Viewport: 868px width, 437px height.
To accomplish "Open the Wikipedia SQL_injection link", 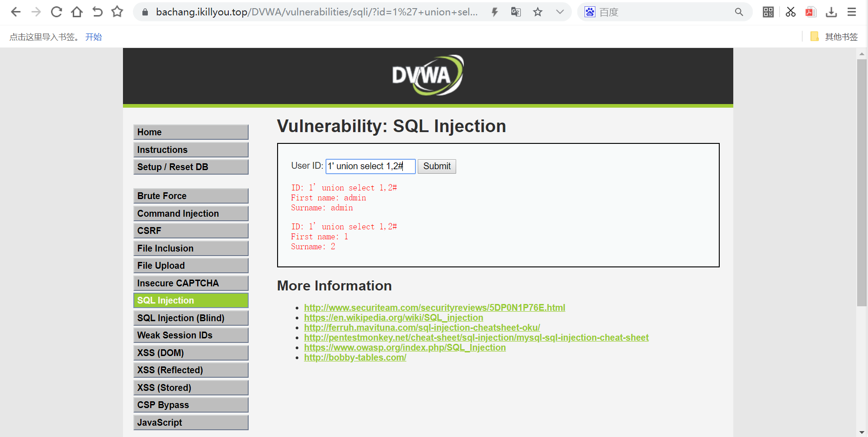I will point(394,318).
